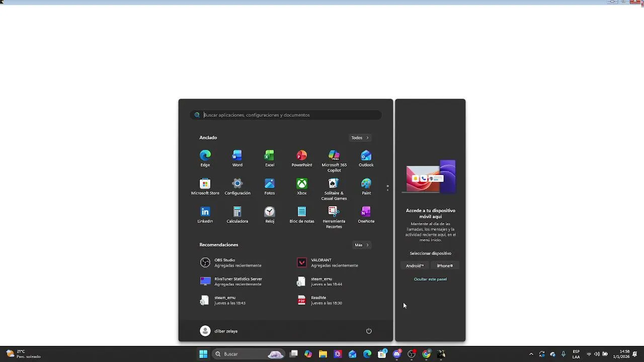Open Microsoft 365 Copilot app
The image size is (644, 362).
pyautogui.click(x=334, y=161)
